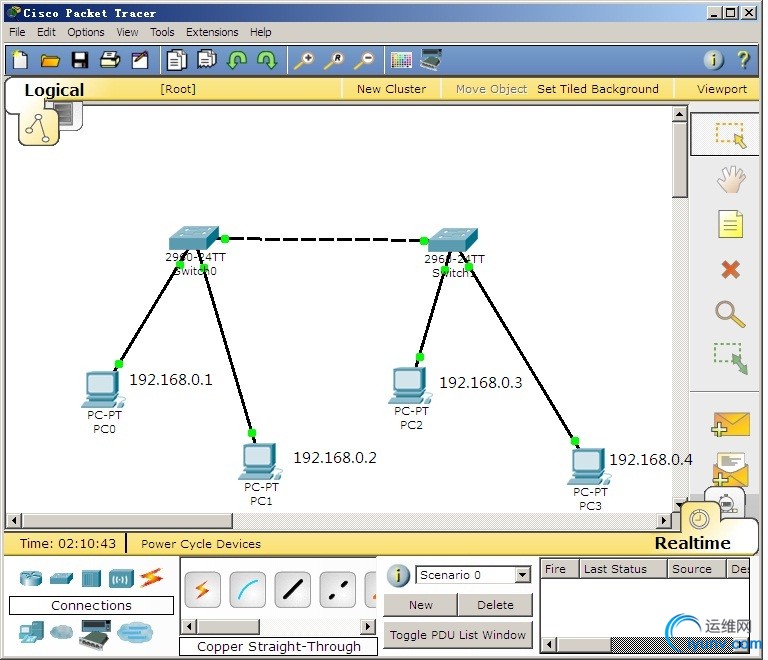Select the End Devices category icon
Screen dimensions: 768x660
coord(31,632)
